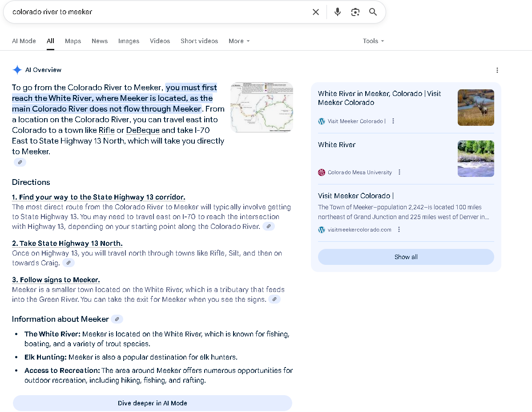This screenshot has height=412, width=532.
Task: Select the All results tab
Action: point(50,41)
